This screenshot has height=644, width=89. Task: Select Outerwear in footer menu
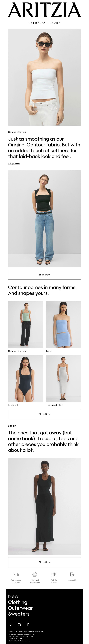coord(20,608)
